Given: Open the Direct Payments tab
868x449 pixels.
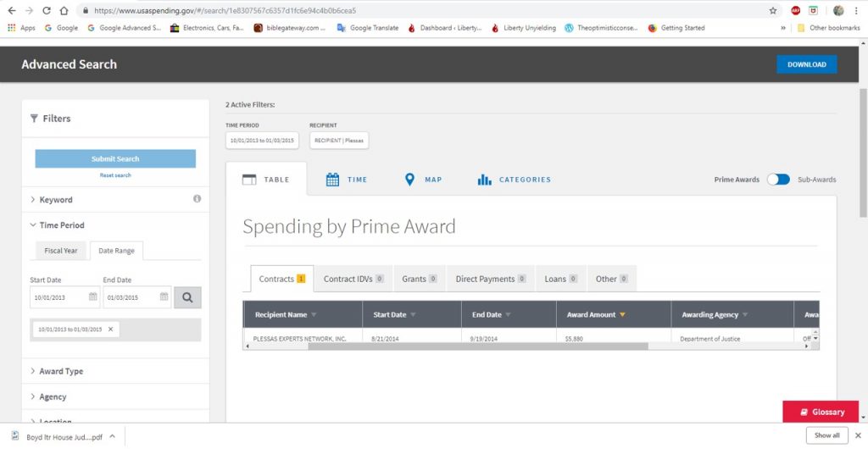Looking at the screenshot, I should point(491,279).
